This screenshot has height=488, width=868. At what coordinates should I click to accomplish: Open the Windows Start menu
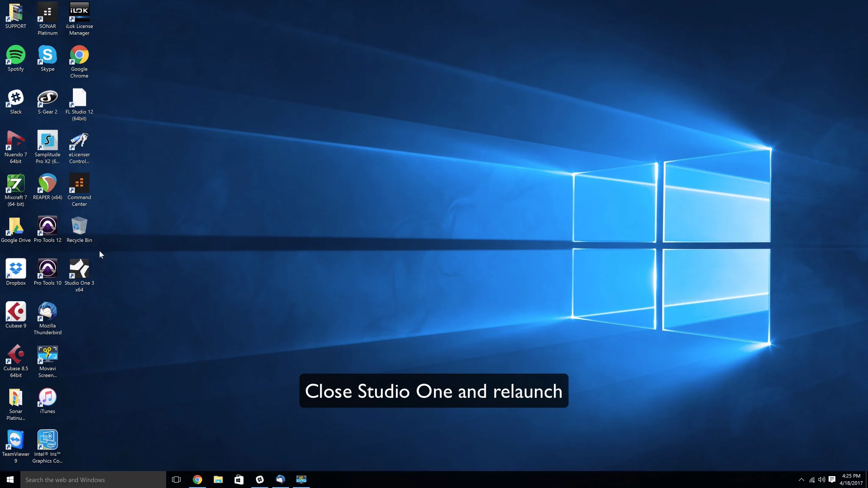(x=10, y=480)
